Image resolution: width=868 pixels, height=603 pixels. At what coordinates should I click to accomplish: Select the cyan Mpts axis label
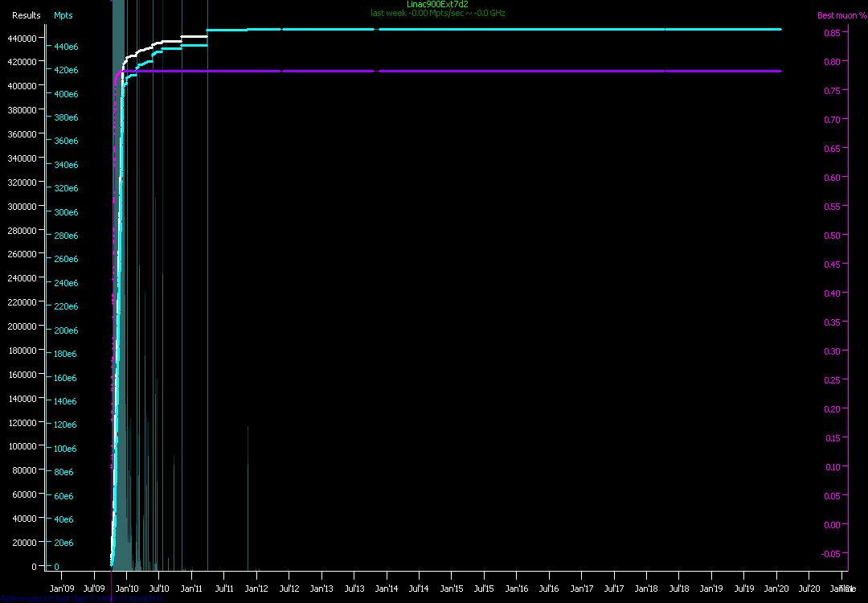point(63,15)
